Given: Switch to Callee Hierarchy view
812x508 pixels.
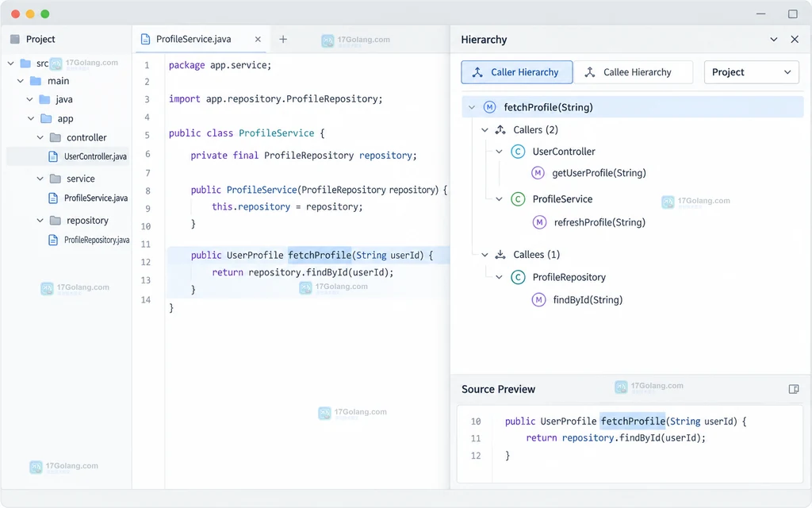Looking at the screenshot, I should pyautogui.click(x=633, y=72).
